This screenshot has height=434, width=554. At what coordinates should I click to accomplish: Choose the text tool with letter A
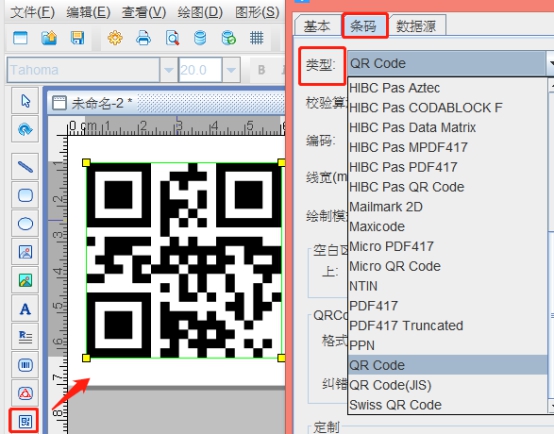25,309
